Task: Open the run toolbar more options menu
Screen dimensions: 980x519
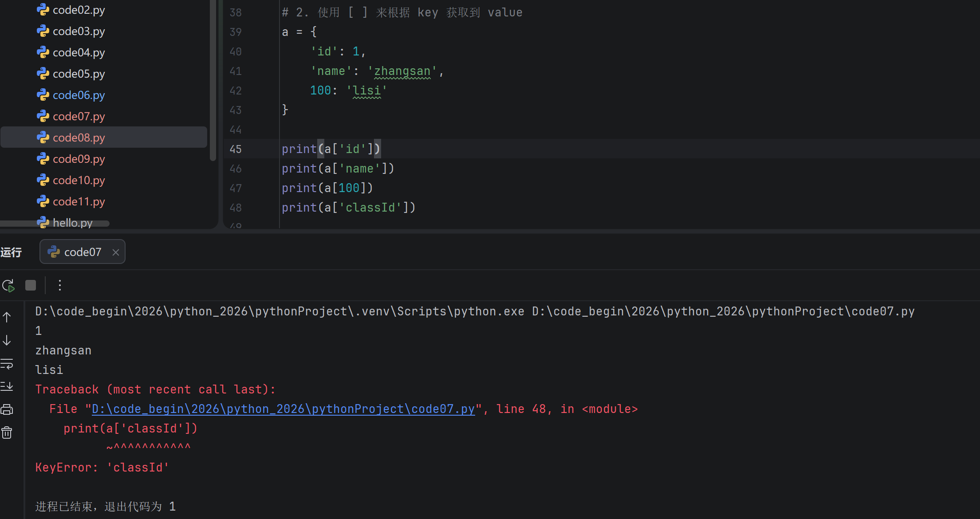Action: (x=60, y=285)
